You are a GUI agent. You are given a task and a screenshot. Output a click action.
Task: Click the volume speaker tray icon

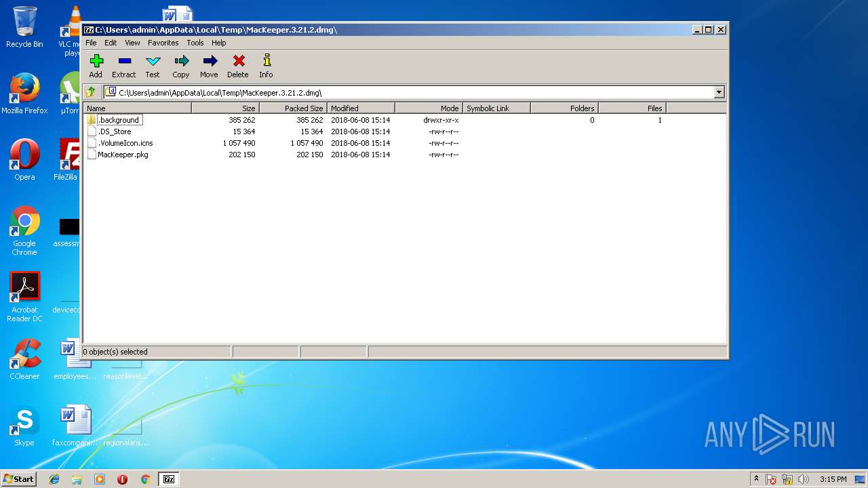coord(804,479)
